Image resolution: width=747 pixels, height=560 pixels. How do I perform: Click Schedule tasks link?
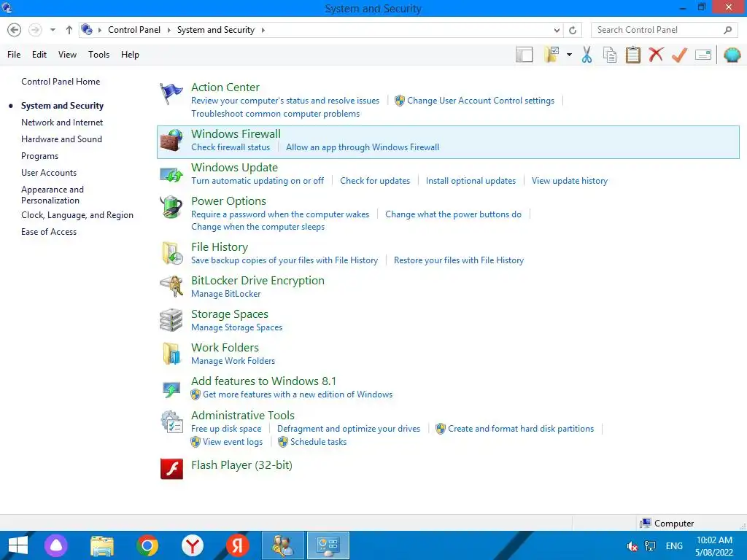pos(318,442)
